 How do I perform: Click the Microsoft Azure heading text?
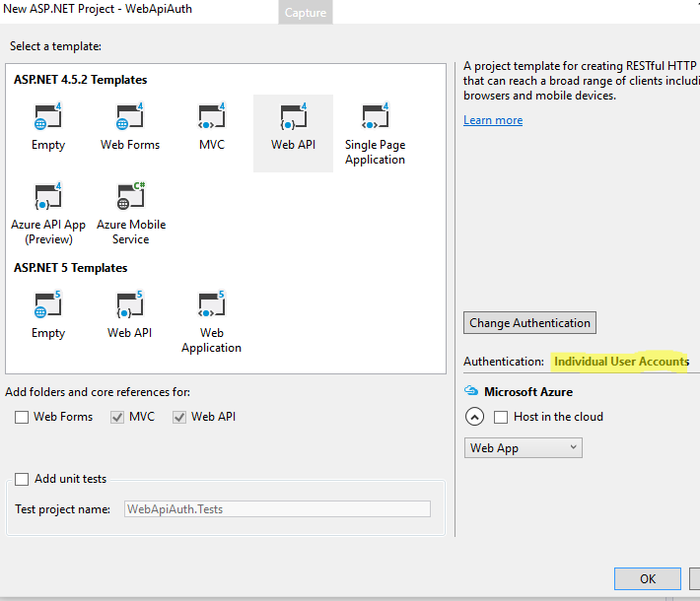tap(528, 392)
